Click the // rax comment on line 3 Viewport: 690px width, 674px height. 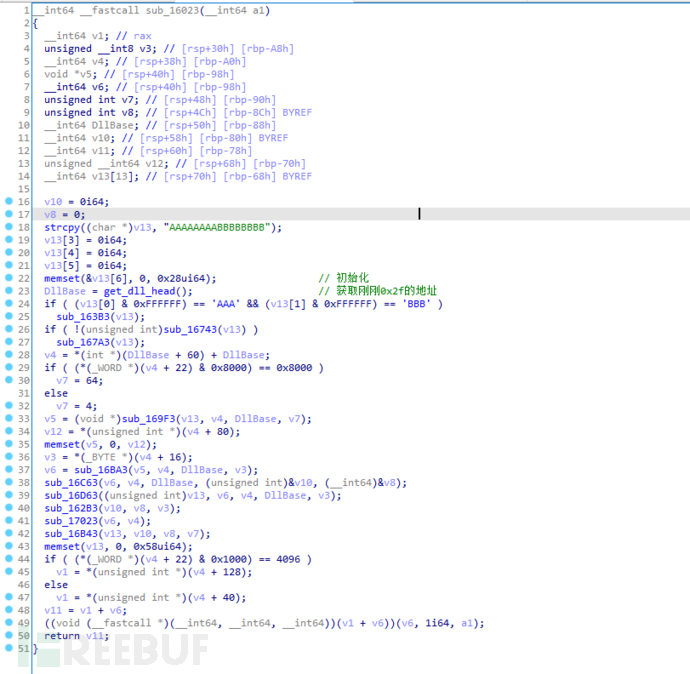(x=134, y=36)
